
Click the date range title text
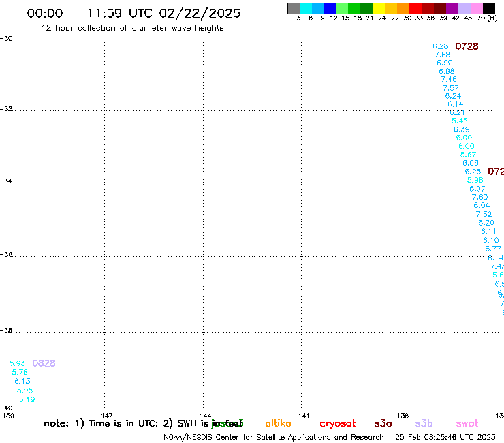133,14
